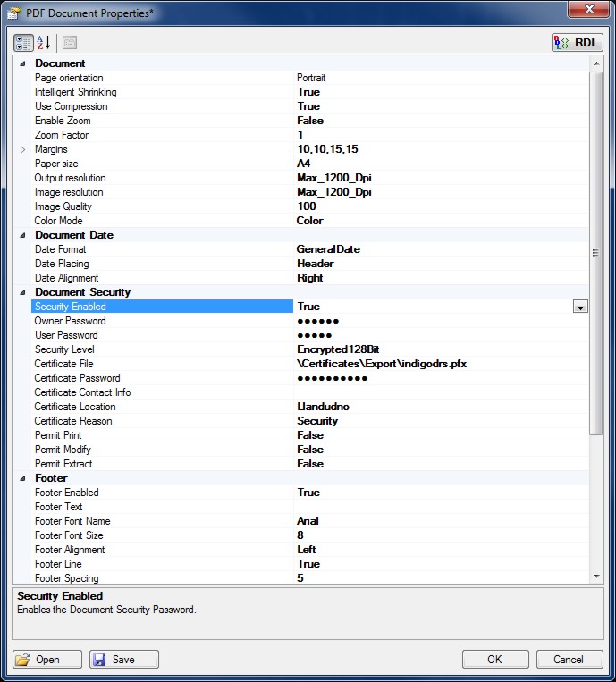This screenshot has width=616, height=682.
Task: Collapse the Footer category
Action: [x=22, y=478]
